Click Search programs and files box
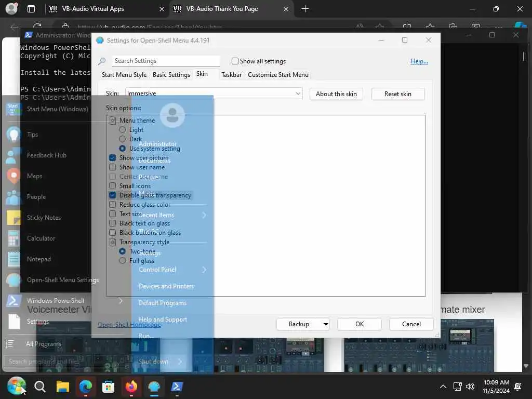Image resolution: width=532 pixels, height=399 pixels. tap(65, 362)
